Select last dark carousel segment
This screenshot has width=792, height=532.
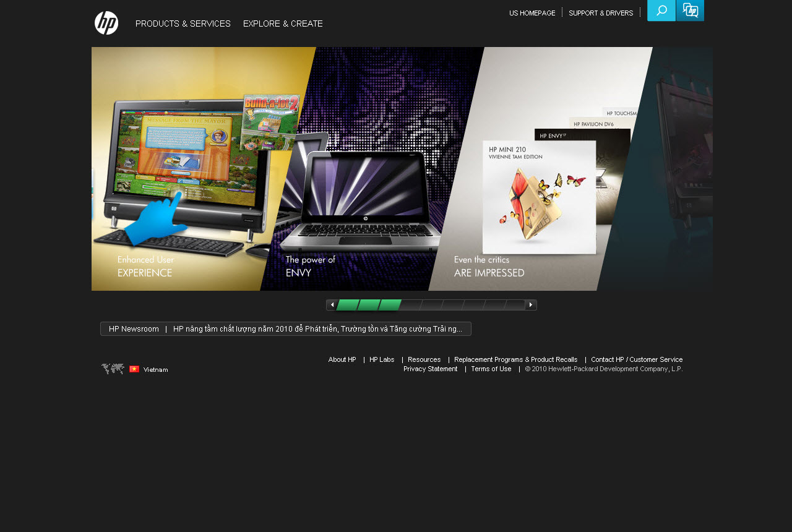515,305
